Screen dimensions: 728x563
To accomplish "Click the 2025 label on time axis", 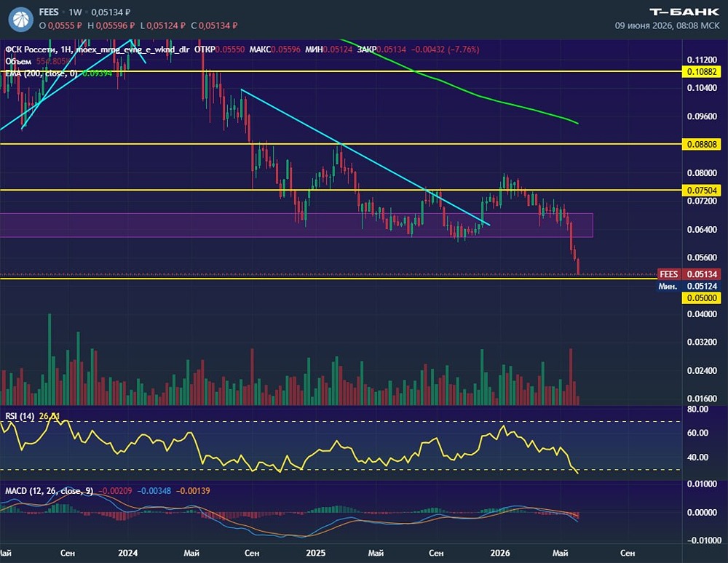I will (x=316, y=553).
